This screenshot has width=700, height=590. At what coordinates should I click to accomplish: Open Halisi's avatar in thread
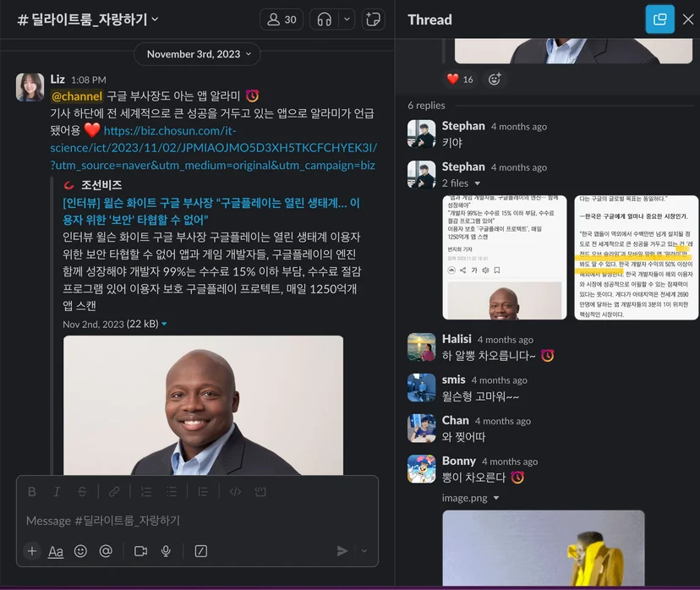pos(421,347)
